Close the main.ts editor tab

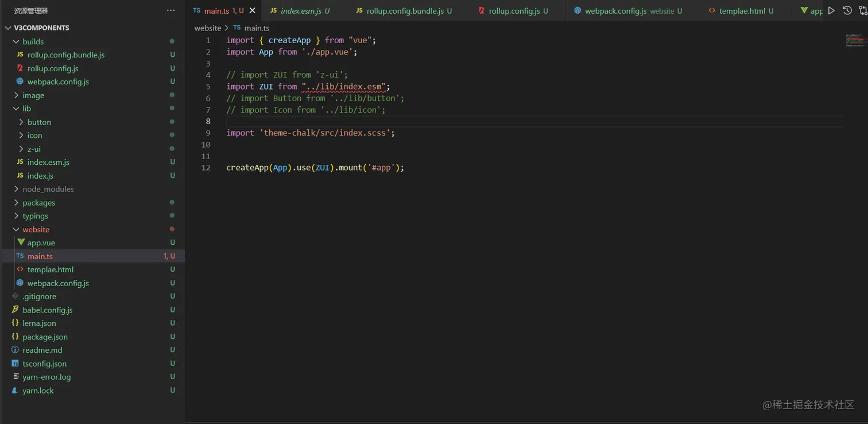click(x=252, y=11)
